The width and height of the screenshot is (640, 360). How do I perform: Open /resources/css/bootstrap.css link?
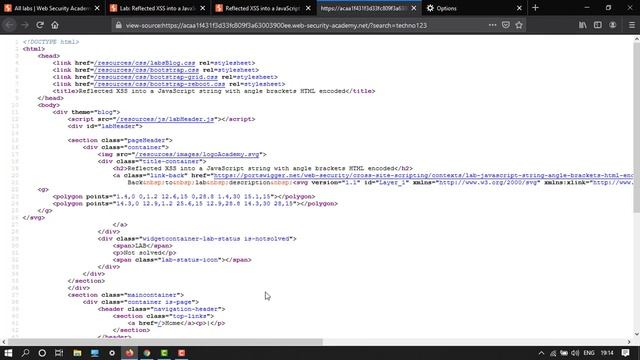coord(146,70)
